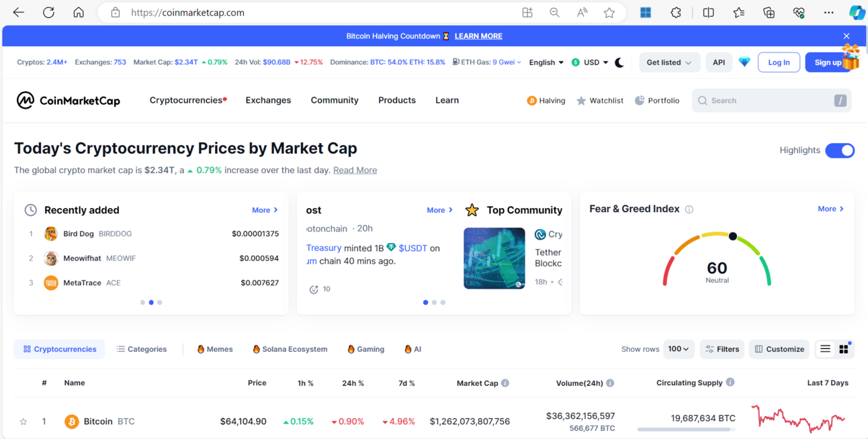Add reaction on the Treasury minted post
This screenshot has width=868, height=439.
pyautogui.click(x=314, y=289)
